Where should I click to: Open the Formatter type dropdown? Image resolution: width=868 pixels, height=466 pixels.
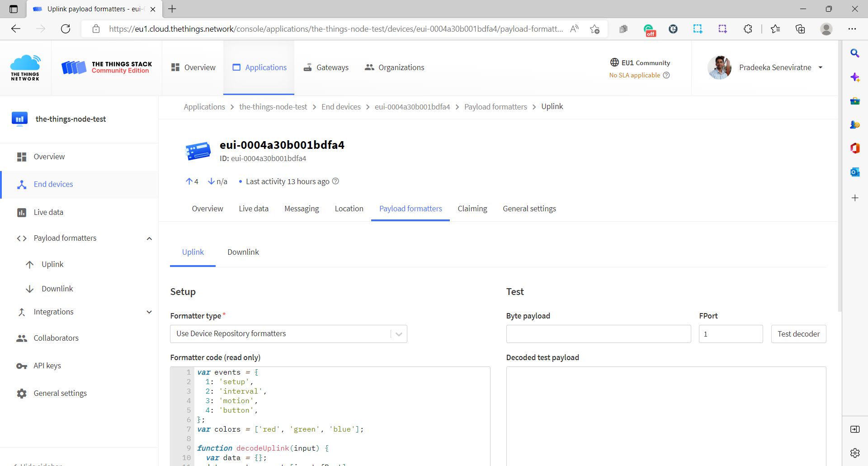[288, 334]
